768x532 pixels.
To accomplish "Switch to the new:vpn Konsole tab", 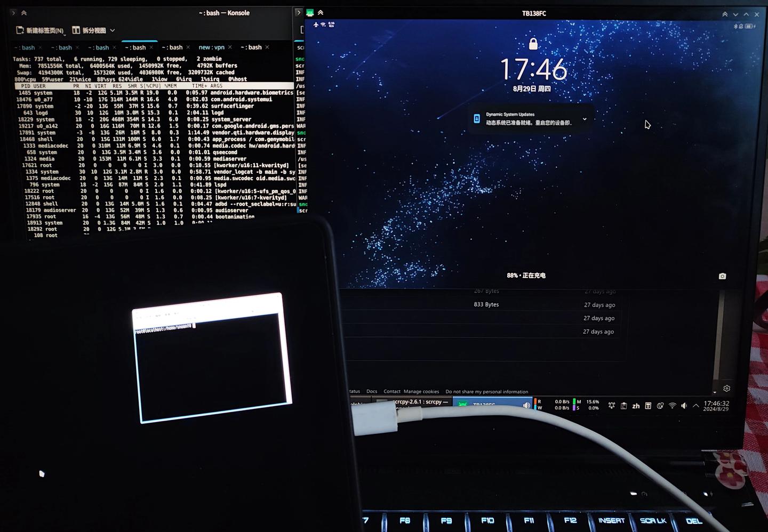I will point(211,47).
